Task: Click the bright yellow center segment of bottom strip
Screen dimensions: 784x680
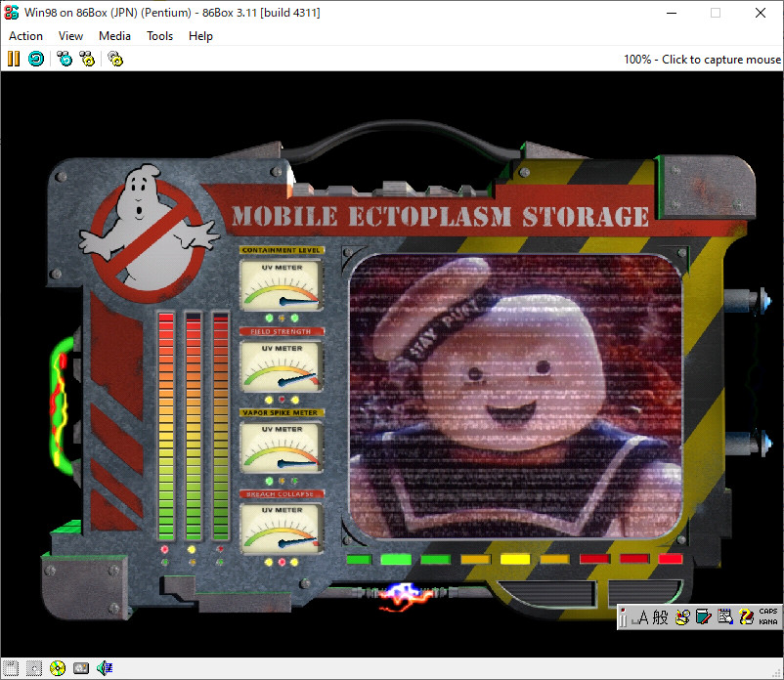Action: (x=515, y=559)
